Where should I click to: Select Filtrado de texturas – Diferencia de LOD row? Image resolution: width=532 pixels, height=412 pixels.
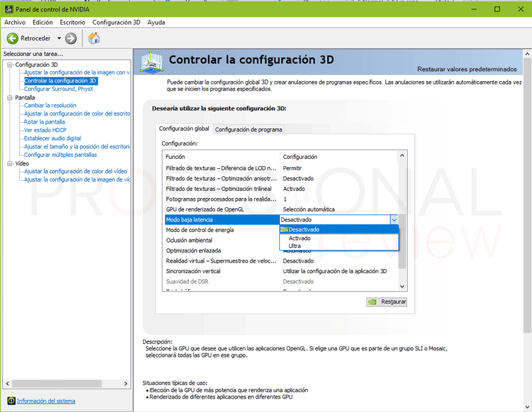[x=281, y=168]
